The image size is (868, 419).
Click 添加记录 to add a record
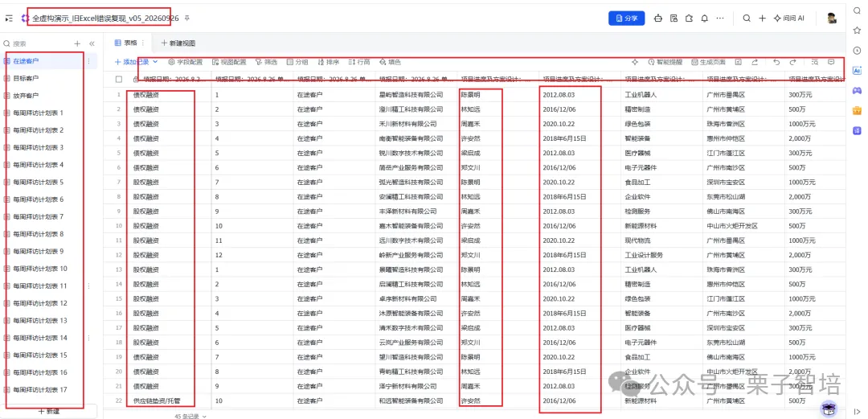click(x=132, y=62)
